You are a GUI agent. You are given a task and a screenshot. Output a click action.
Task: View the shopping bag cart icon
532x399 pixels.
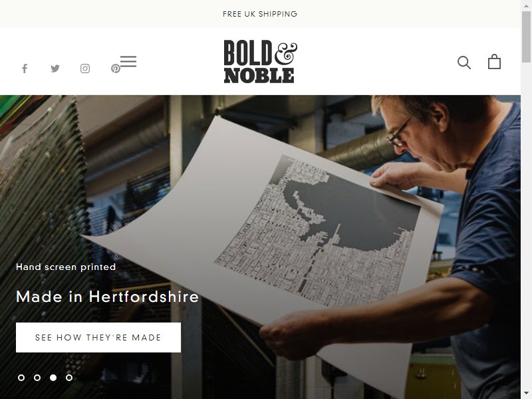494,62
